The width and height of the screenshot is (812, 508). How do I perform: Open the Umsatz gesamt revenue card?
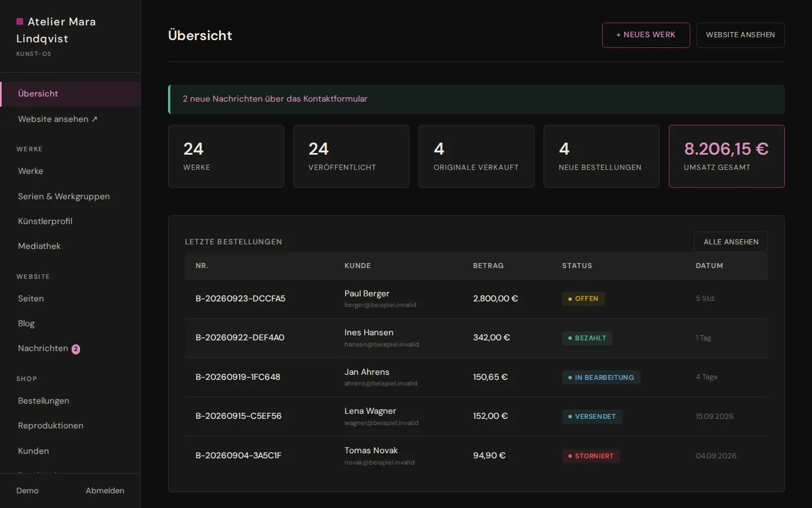click(x=727, y=156)
